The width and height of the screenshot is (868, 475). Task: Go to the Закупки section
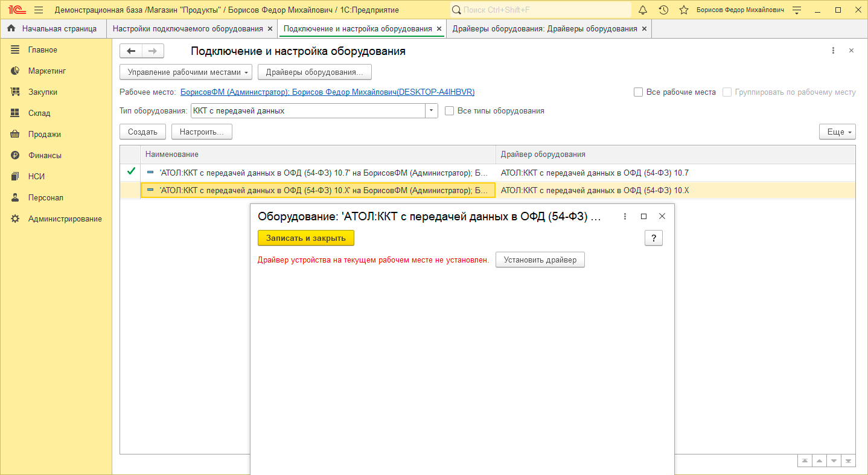click(43, 92)
